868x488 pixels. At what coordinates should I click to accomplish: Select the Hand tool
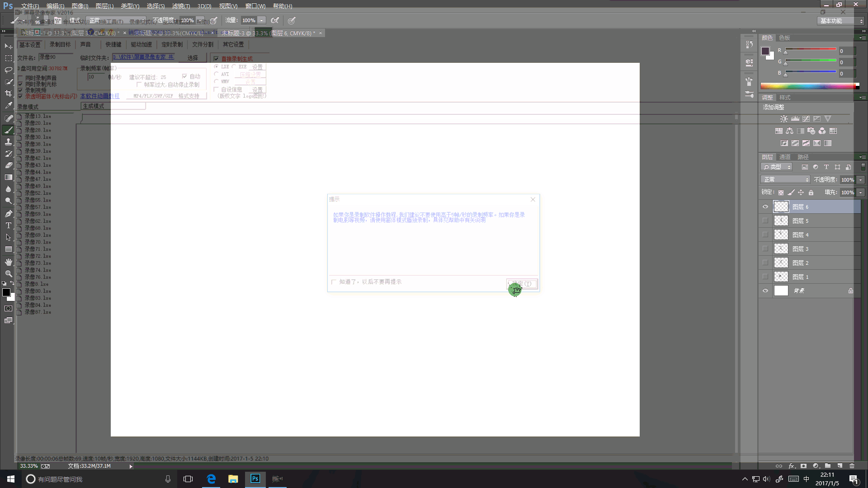coord(8,262)
